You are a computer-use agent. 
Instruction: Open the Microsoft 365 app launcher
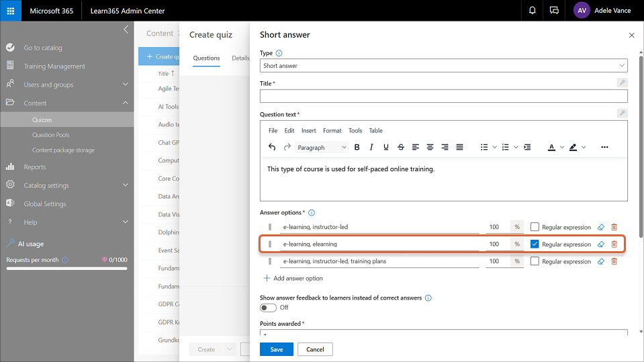pos(11,11)
